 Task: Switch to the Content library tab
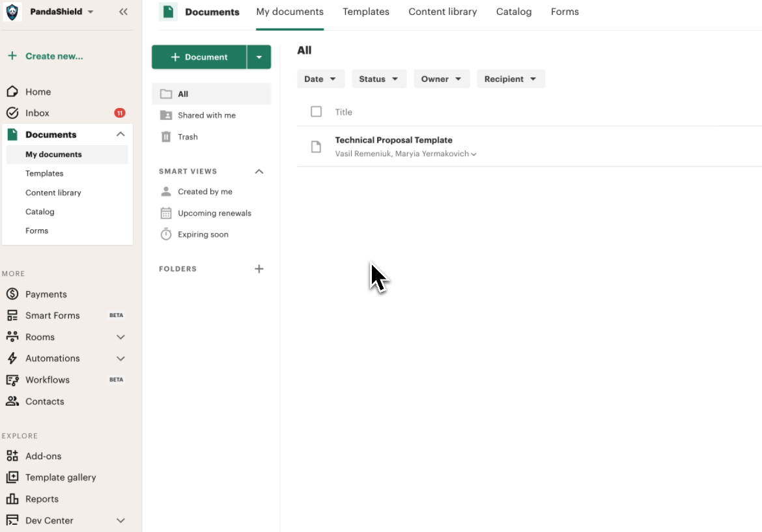click(x=442, y=12)
